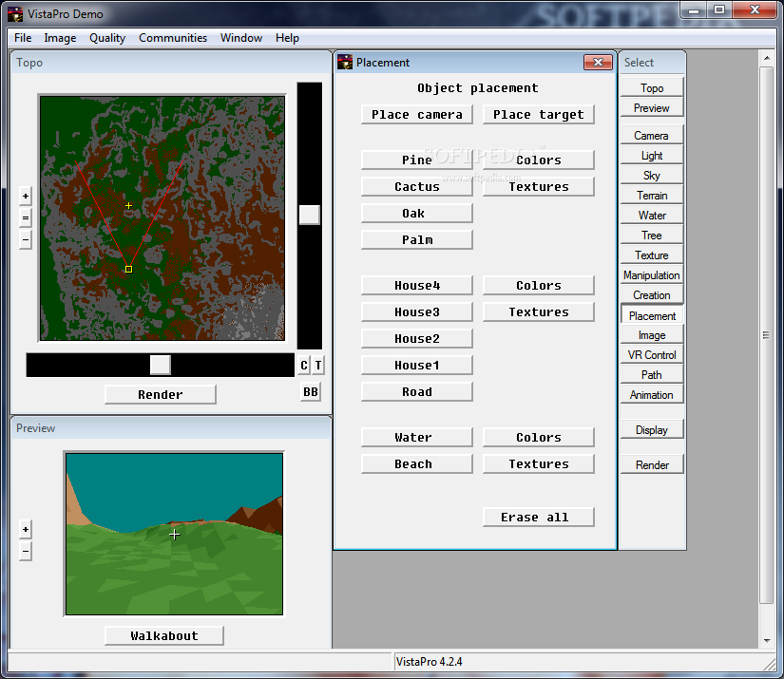Open Preview in Select panel
784x679 pixels.
click(652, 108)
